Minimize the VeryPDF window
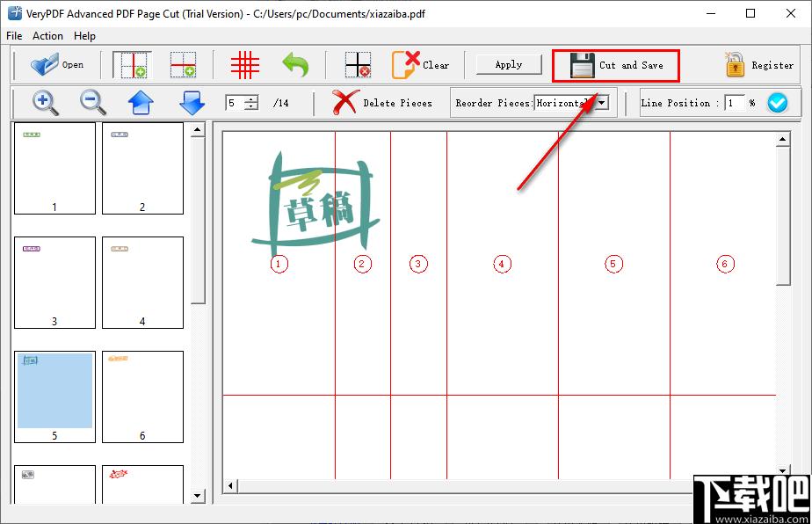The height and width of the screenshot is (524, 812). pyautogui.click(x=711, y=13)
